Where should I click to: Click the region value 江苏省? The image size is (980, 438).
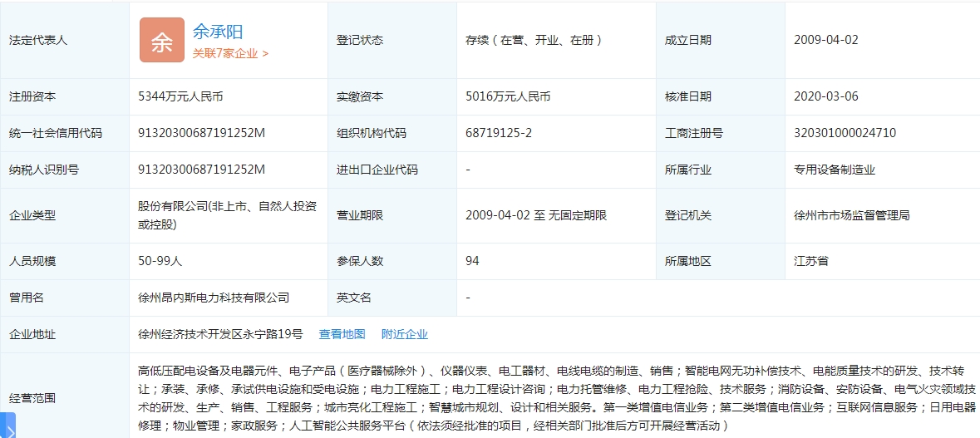pos(811,261)
